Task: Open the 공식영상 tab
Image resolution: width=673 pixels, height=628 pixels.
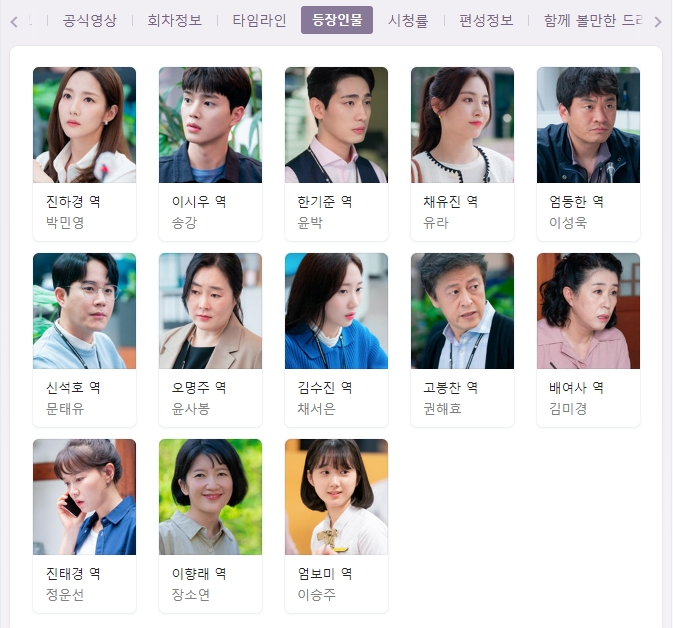Action: [x=90, y=20]
